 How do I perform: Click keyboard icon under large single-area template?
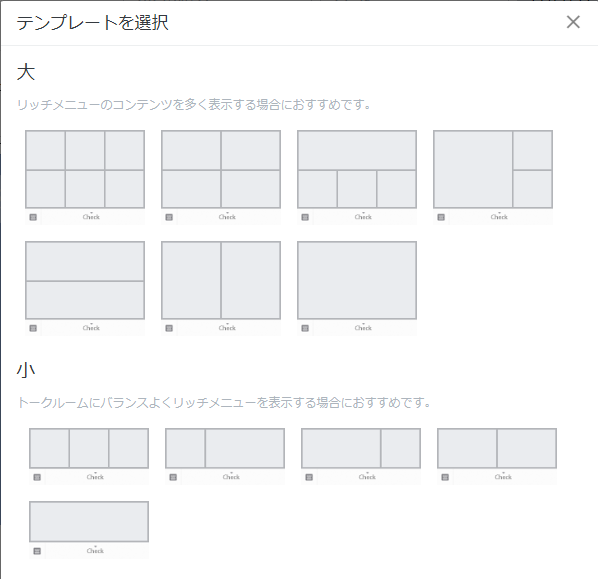coord(305,328)
